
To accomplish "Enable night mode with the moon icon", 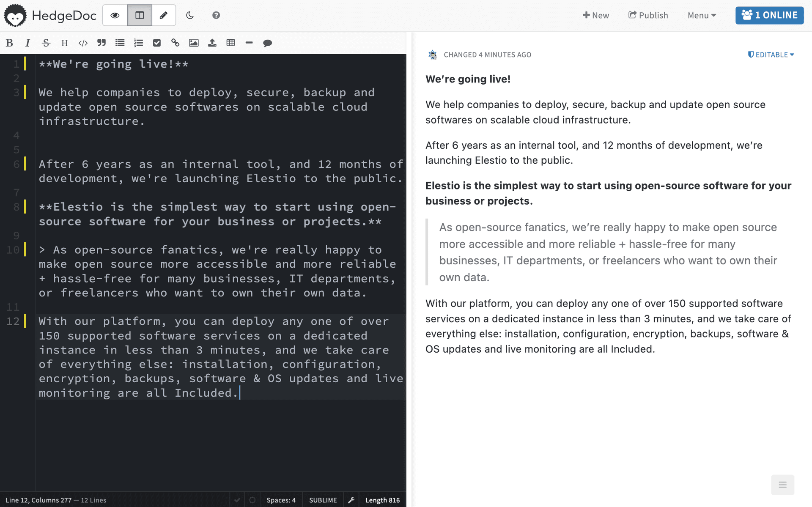I will pyautogui.click(x=189, y=15).
